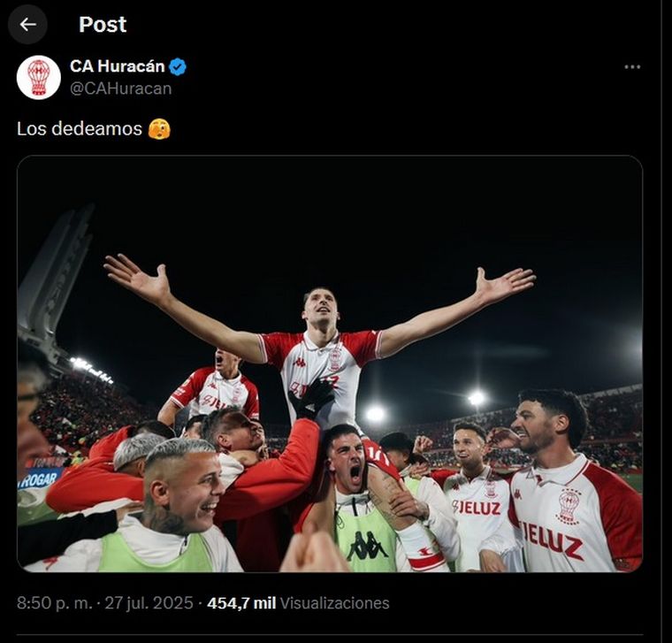Image resolution: width=672 pixels, height=643 pixels.
Task: Click the "27 jul. 2025" date
Action: click(149, 603)
